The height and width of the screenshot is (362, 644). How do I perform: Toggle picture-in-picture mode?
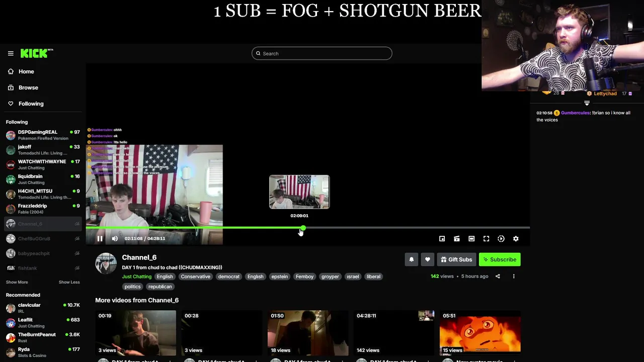click(x=442, y=239)
